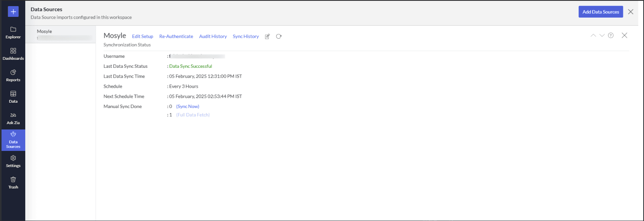Image resolution: width=644 pixels, height=221 pixels.
Task: Open Settings from the sidebar
Action: pos(13,161)
